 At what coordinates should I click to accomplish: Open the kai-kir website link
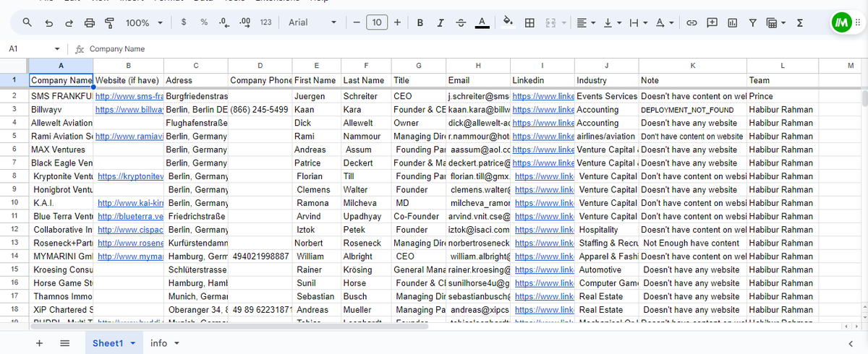(131, 203)
